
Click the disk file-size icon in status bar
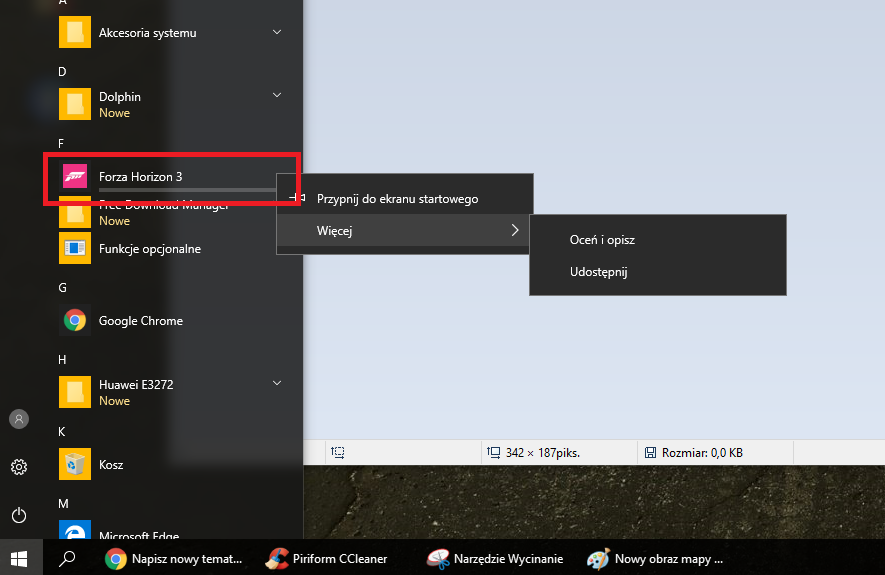pyautogui.click(x=650, y=452)
